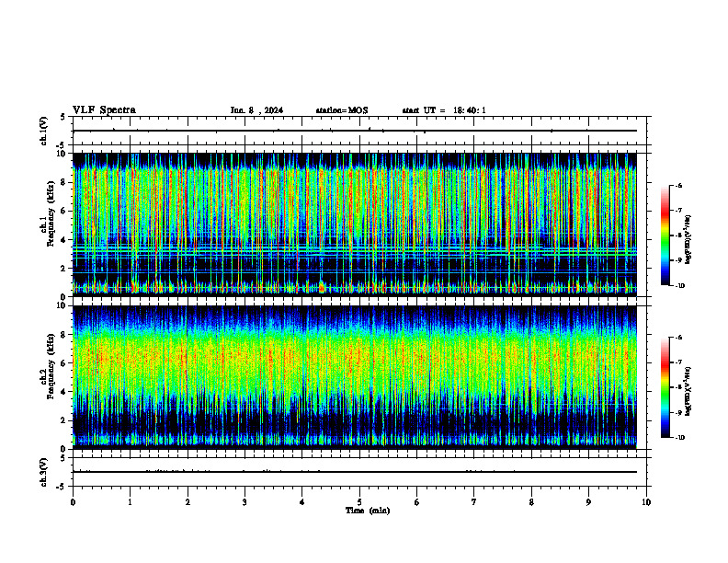Click inside the ch.2 frequency spectrogram

click(354, 377)
